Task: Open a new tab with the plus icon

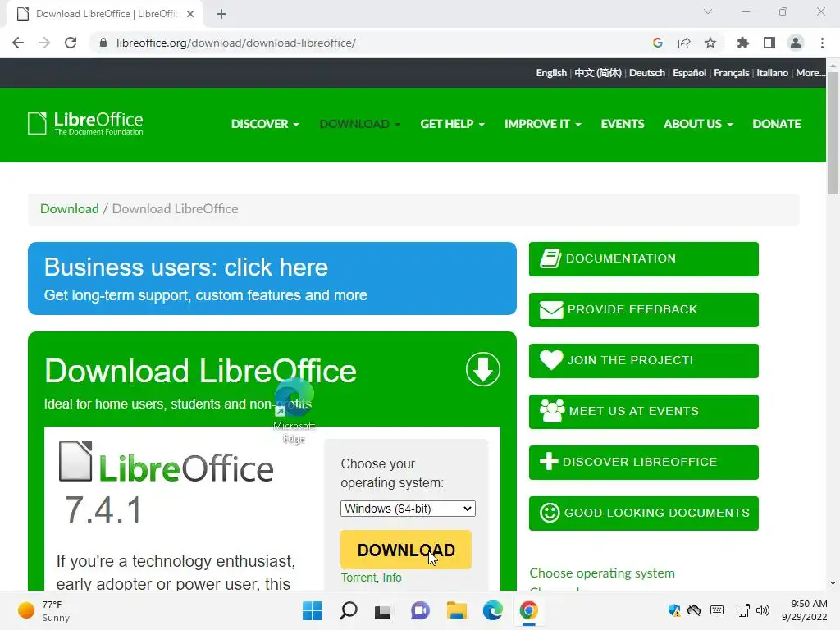Action: pyautogui.click(x=221, y=14)
